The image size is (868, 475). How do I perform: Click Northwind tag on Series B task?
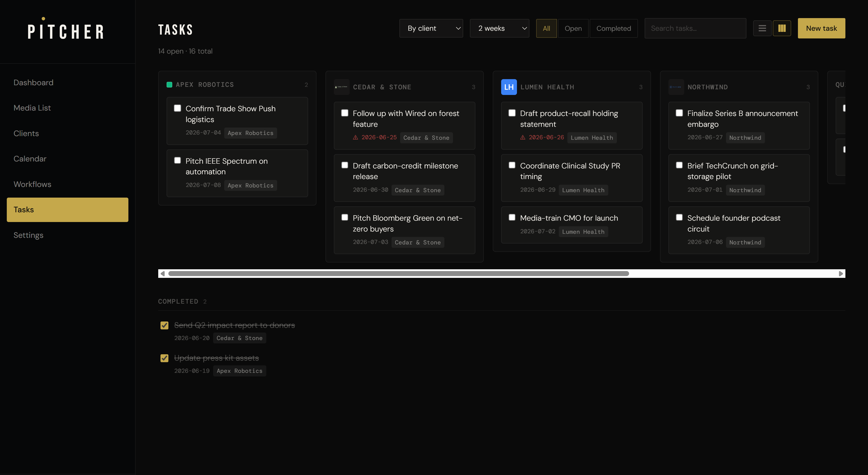(x=745, y=137)
